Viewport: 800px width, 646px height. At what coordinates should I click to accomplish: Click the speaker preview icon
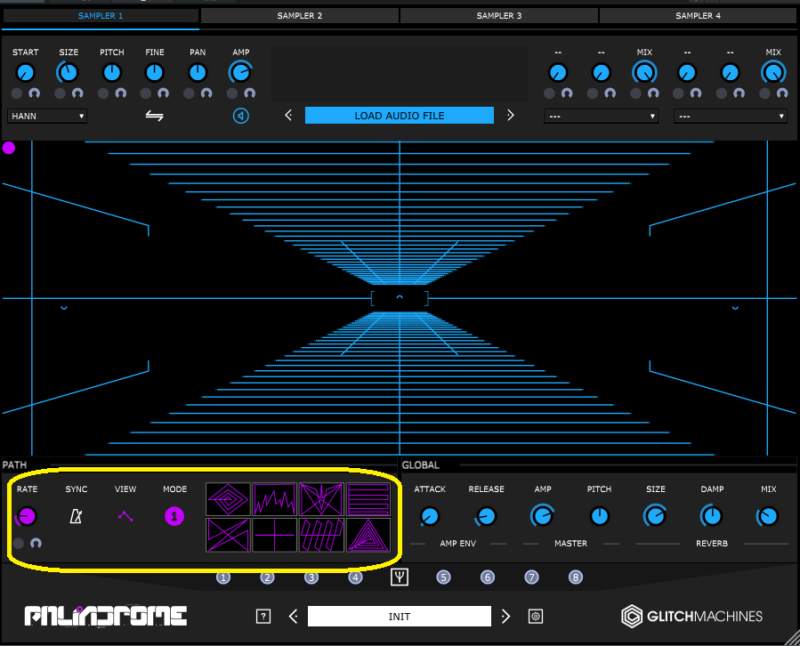241,116
